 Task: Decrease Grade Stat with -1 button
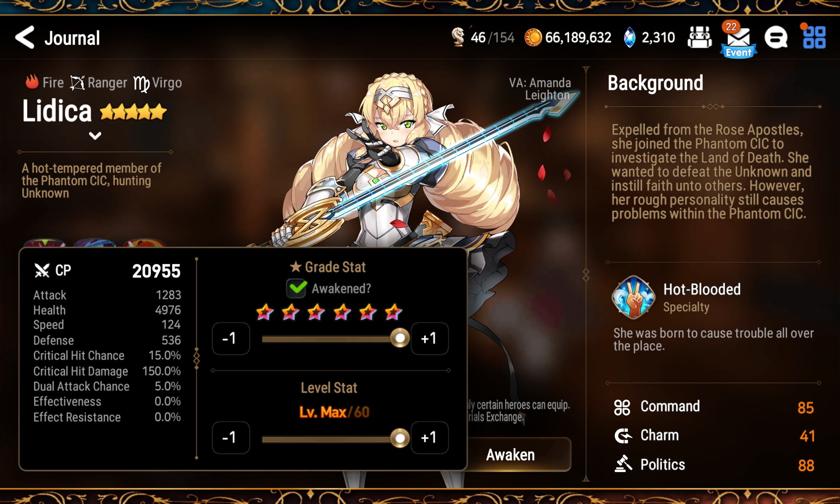pyautogui.click(x=231, y=339)
